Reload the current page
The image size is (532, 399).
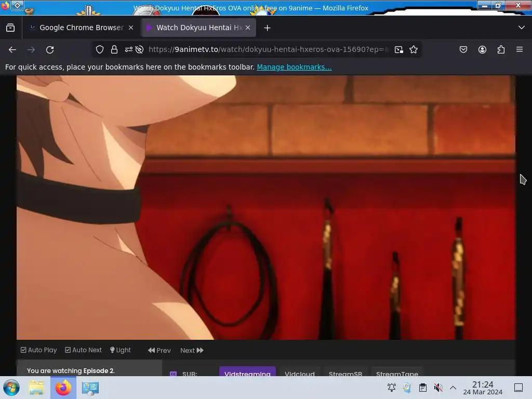tap(50, 50)
